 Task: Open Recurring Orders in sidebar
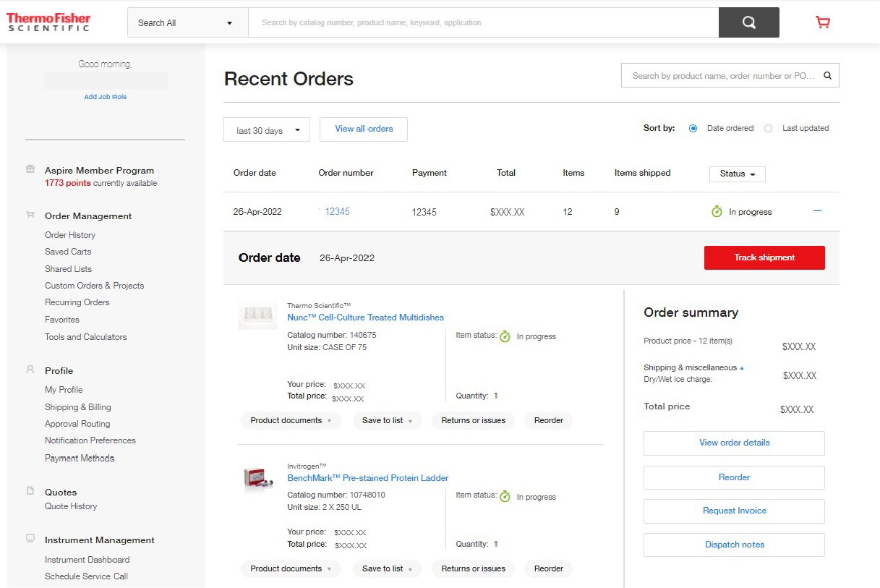coord(77,302)
